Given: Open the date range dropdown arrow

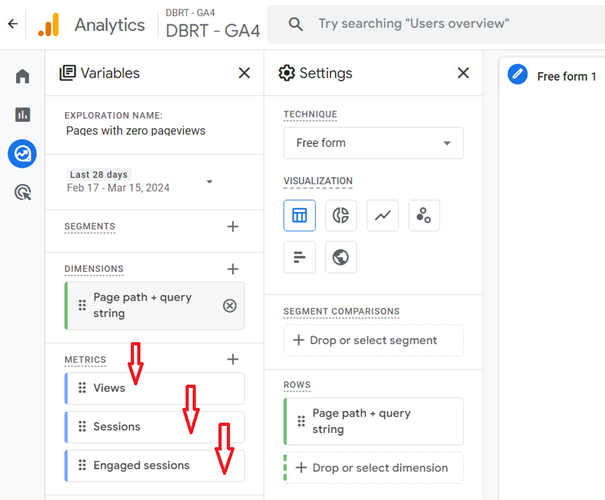Looking at the screenshot, I should tap(210, 181).
